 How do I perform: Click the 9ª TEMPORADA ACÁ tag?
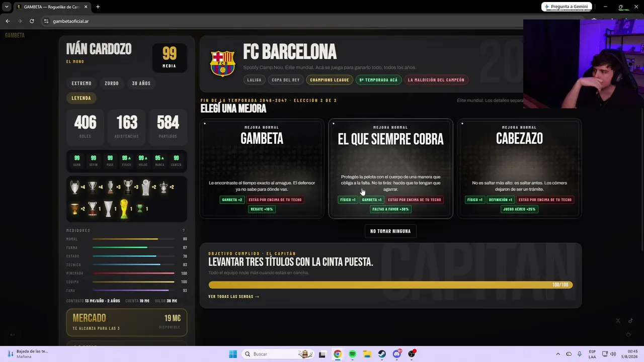click(378, 80)
